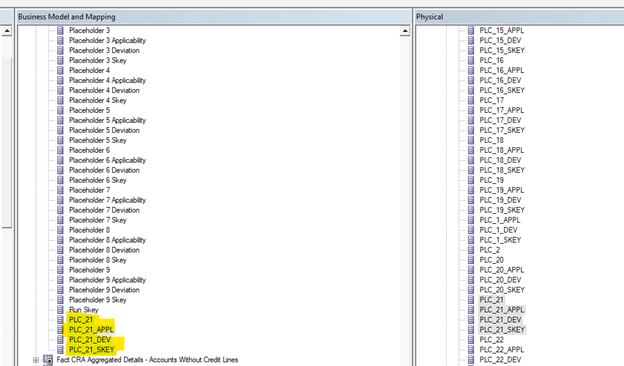Click Business Model pane scroll up arrow
The image size is (624, 366).
click(405, 31)
